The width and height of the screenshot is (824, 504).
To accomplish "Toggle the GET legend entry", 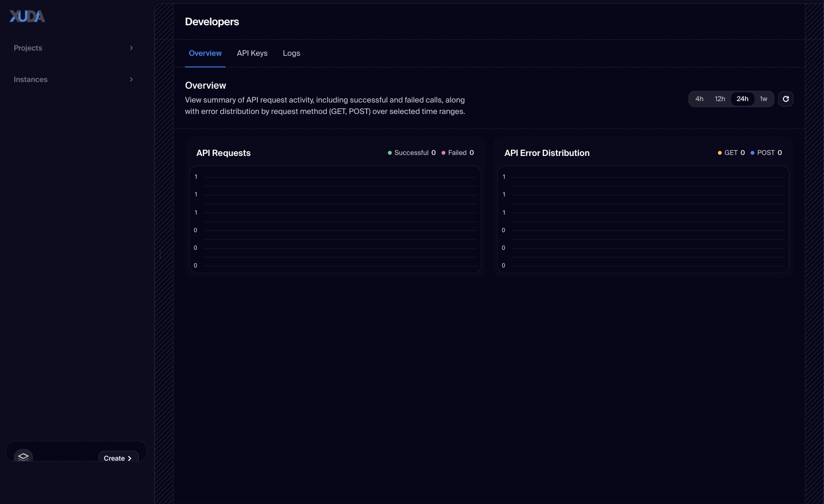I will (x=731, y=153).
